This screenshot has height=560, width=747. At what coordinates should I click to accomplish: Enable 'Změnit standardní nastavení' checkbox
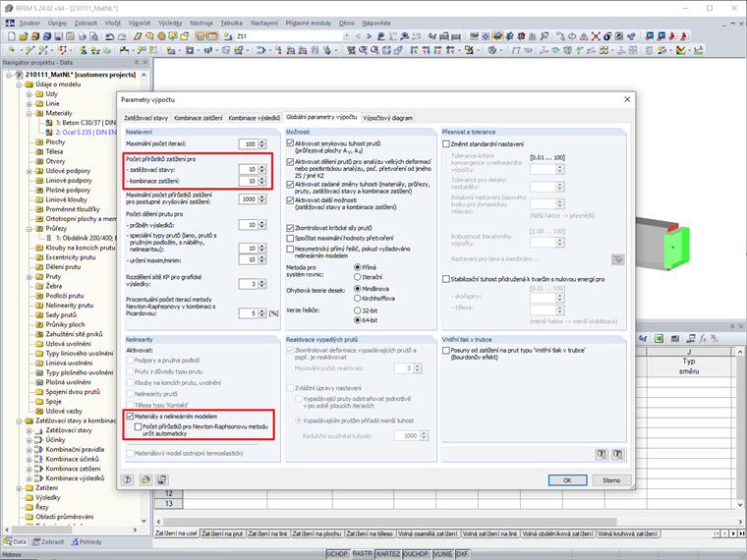coord(446,143)
